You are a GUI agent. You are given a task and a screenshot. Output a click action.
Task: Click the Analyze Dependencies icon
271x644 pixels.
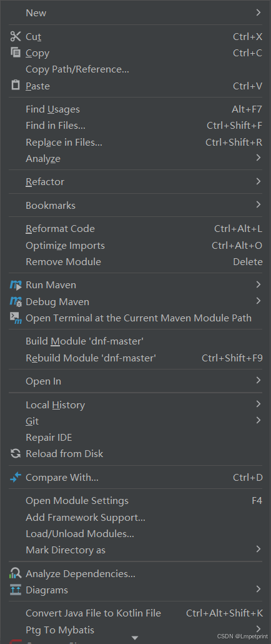[x=16, y=573]
